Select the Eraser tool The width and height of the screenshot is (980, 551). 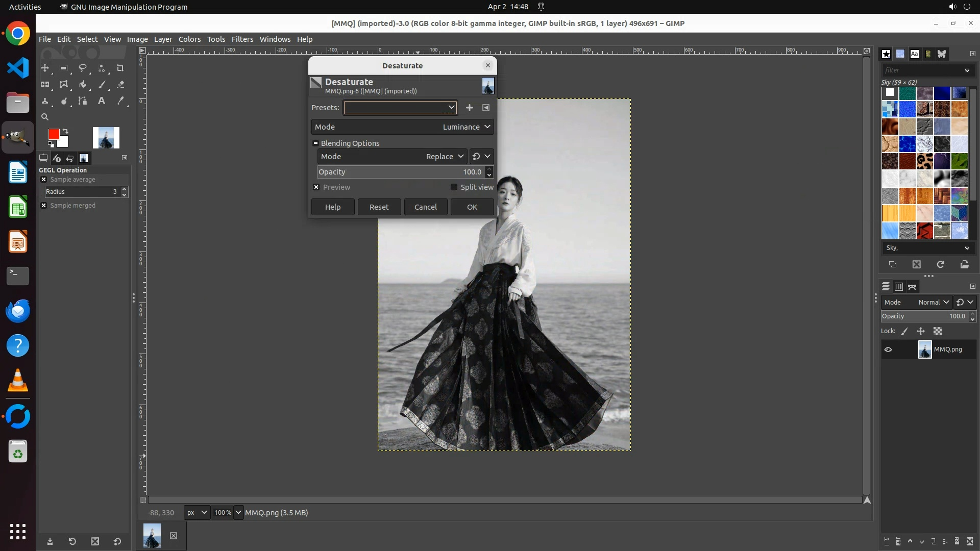(120, 84)
